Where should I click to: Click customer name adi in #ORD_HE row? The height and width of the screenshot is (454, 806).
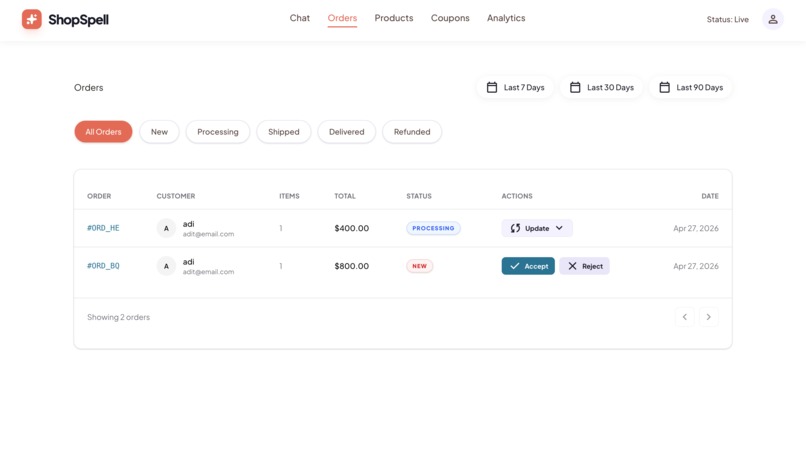[x=189, y=224]
